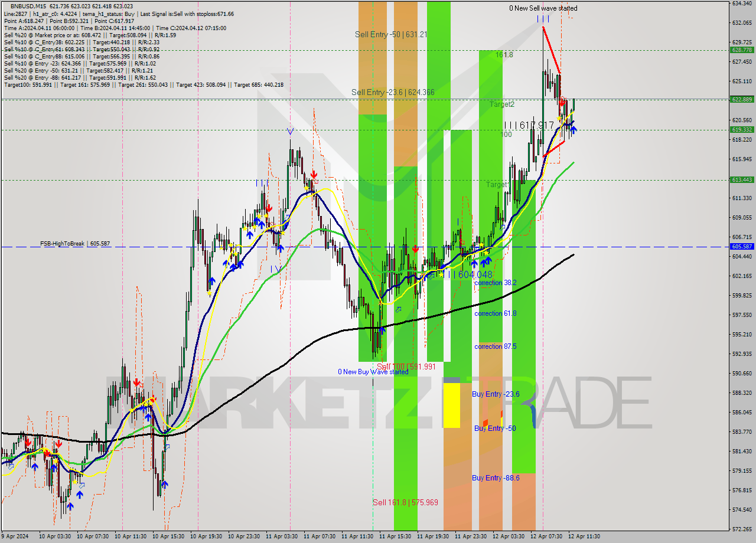Click the 'Sell Entry -50 | 631.21' label

pyautogui.click(x=391, y=34)
